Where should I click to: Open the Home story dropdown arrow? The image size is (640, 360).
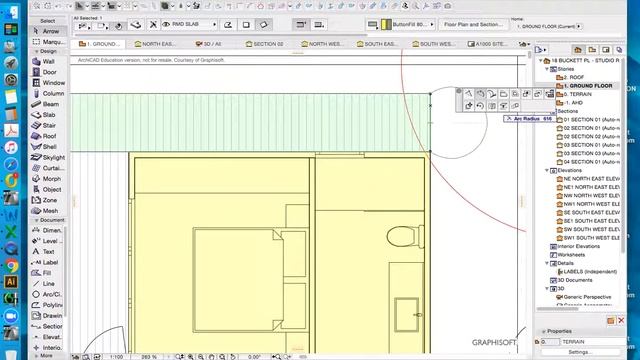[579, 26]
